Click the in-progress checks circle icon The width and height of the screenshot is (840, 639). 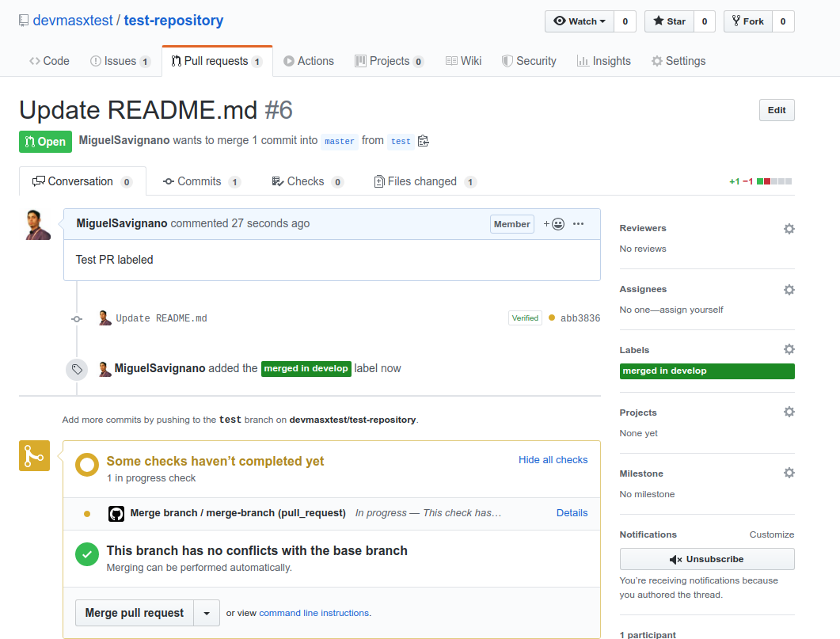(87, 465)
